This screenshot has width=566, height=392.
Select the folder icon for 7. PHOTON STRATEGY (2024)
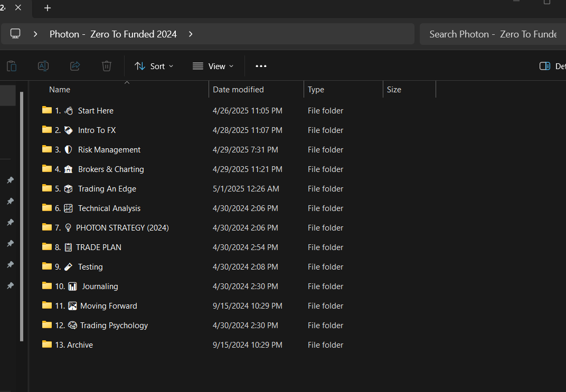point(47,227)
